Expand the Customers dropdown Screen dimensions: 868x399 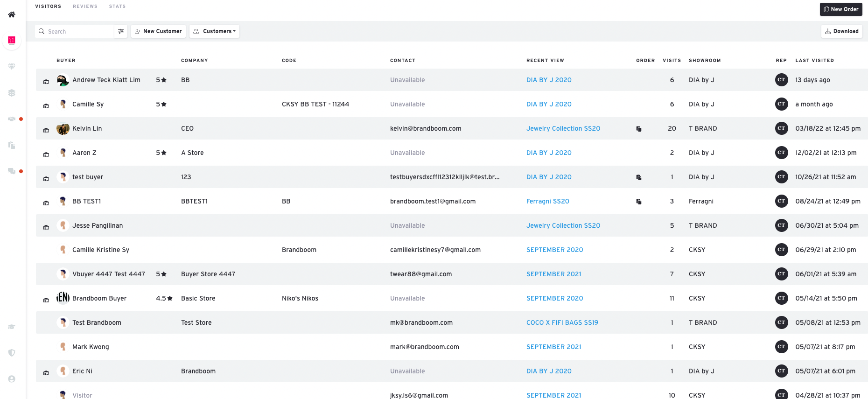coord(215,31)
